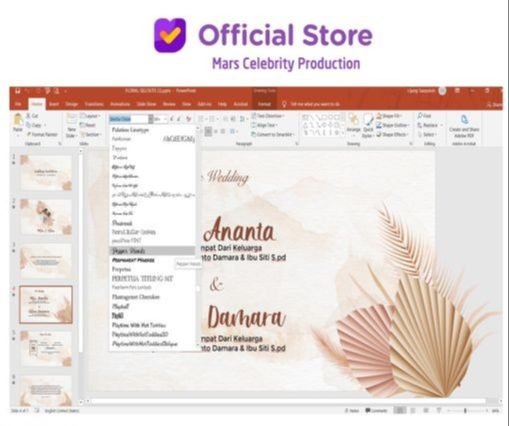
Task: Open the File tab
Action: tap(18, 104)
